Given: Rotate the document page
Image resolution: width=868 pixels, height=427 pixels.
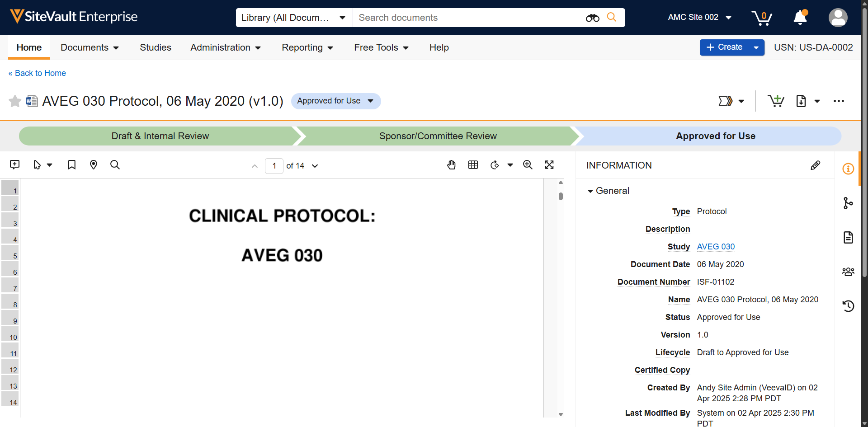Looking at the screenshot, I should point(495,165).
